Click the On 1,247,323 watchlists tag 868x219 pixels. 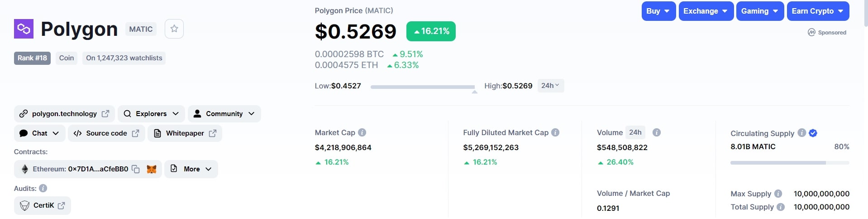coord(124,58)
